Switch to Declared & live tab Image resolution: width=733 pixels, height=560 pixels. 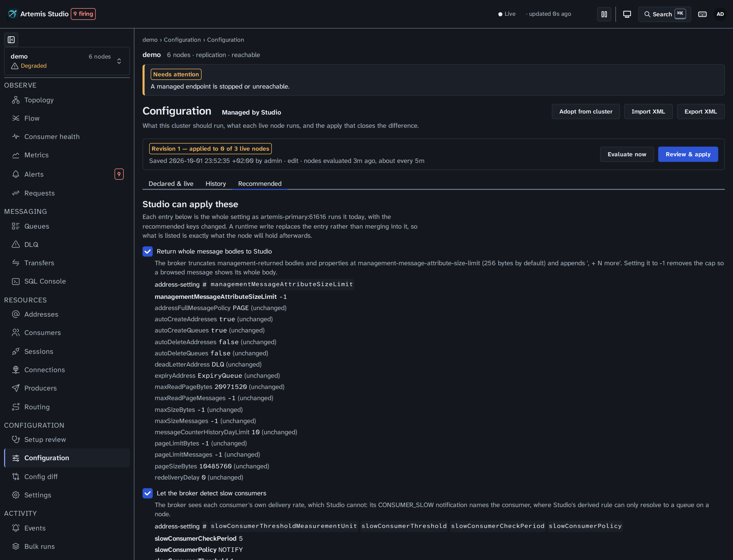[171, 184]
